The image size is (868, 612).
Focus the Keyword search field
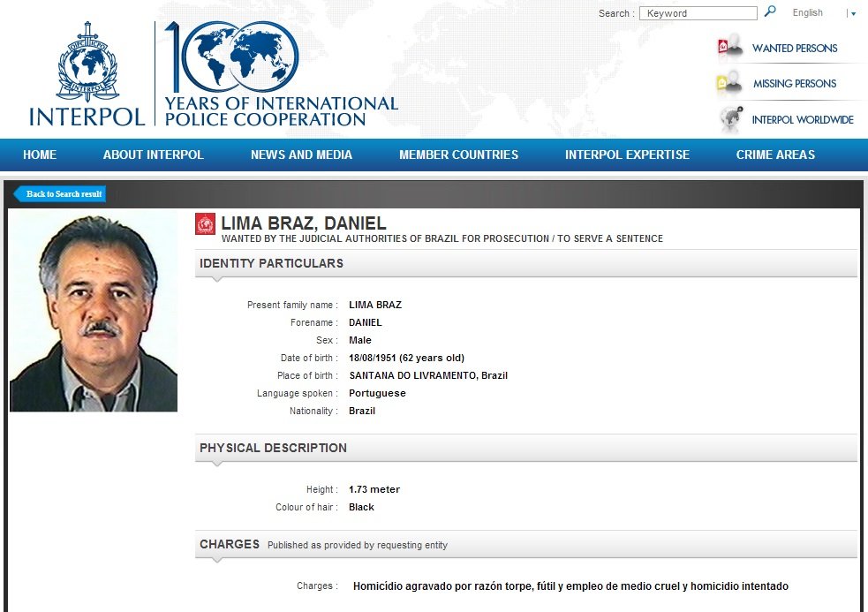(x=698, y=13)
